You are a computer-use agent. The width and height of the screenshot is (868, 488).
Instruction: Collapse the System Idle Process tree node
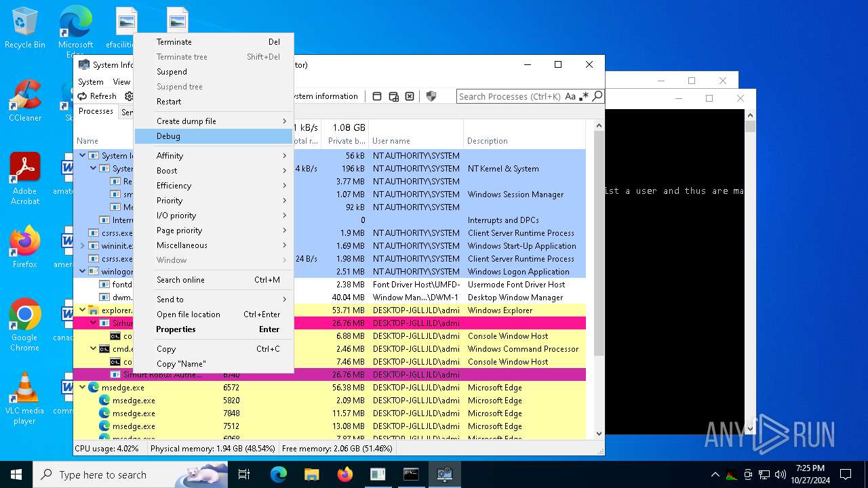click(x=83, y=156)
